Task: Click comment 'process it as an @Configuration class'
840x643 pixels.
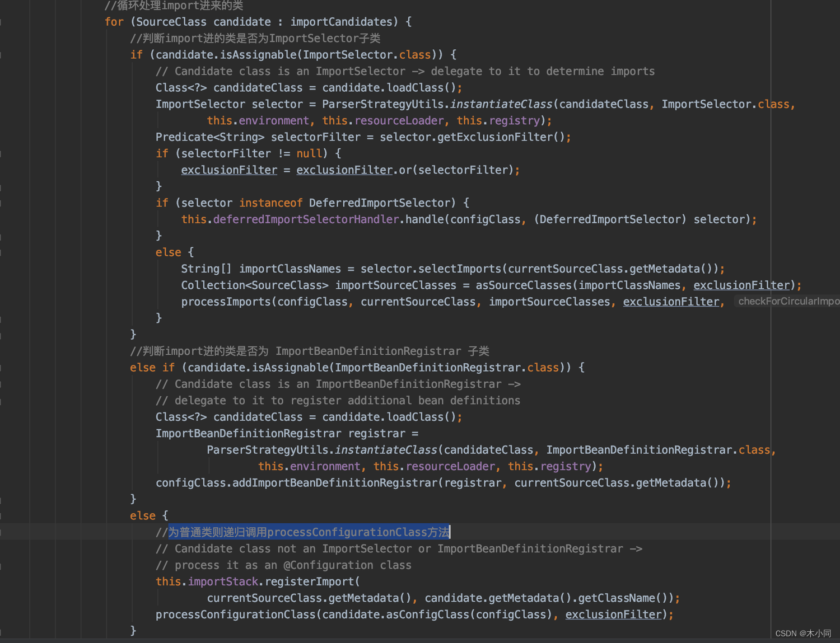Action: tap(293, 565)
